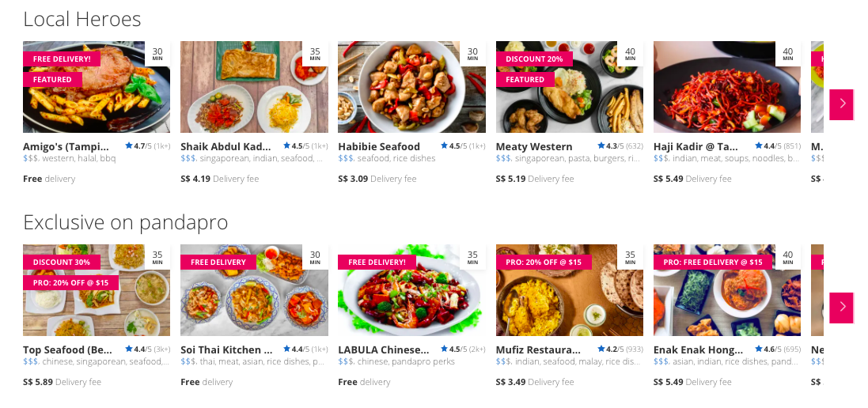Select the Shaik Abdul Kad... restaurant name

click(x=226, y=146)
